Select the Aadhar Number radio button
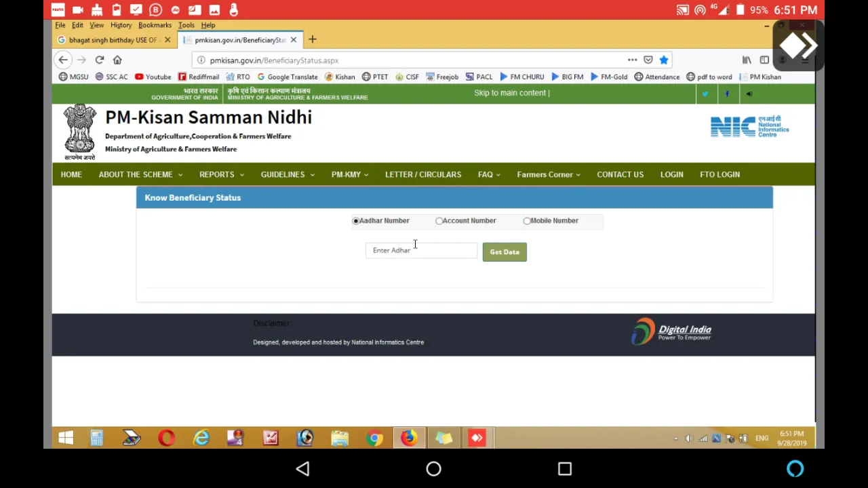This screenshot has width=868, height=488. coord(356,221)
